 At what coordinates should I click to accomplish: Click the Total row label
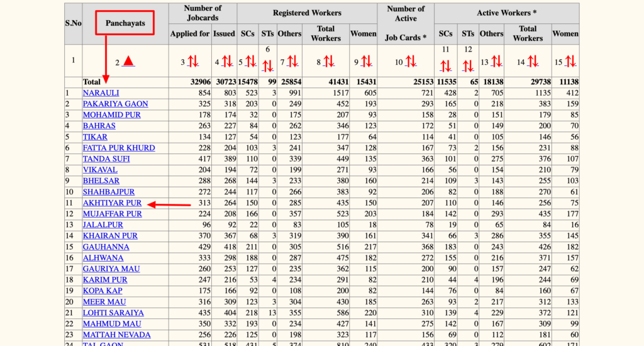(92, 82)
